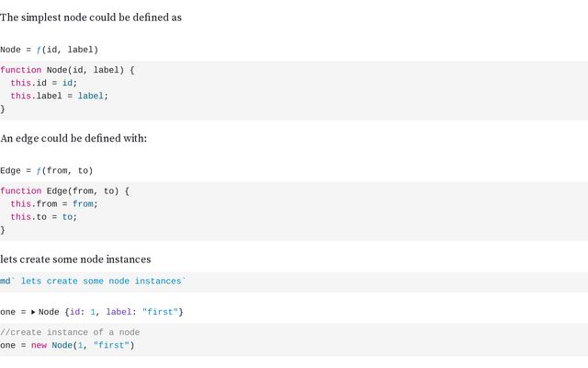Click the markdown cell with md template

pyautogui.click(x=93, y=282)
